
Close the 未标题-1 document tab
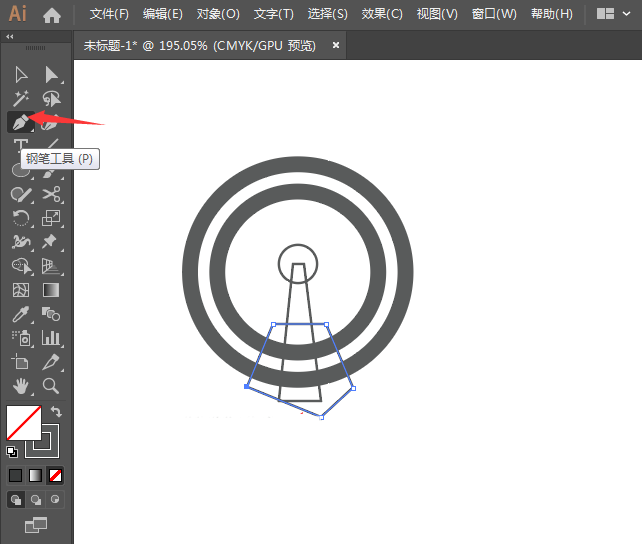click(x=336, y=45)
